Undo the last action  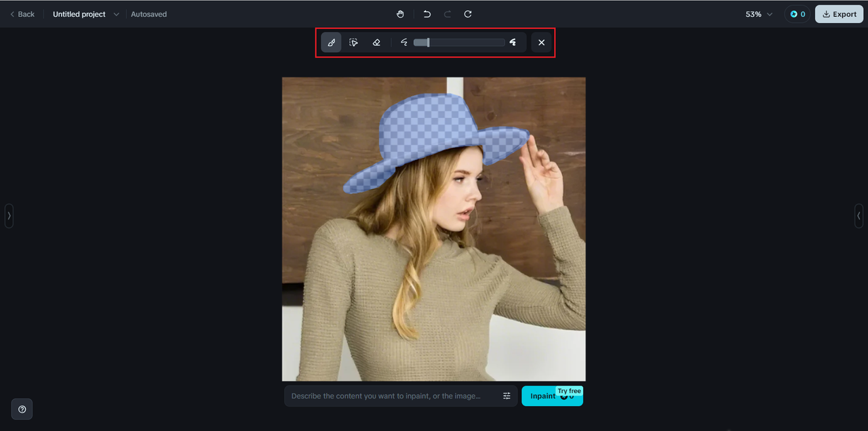pyautogui.click(x=427, y=14)
